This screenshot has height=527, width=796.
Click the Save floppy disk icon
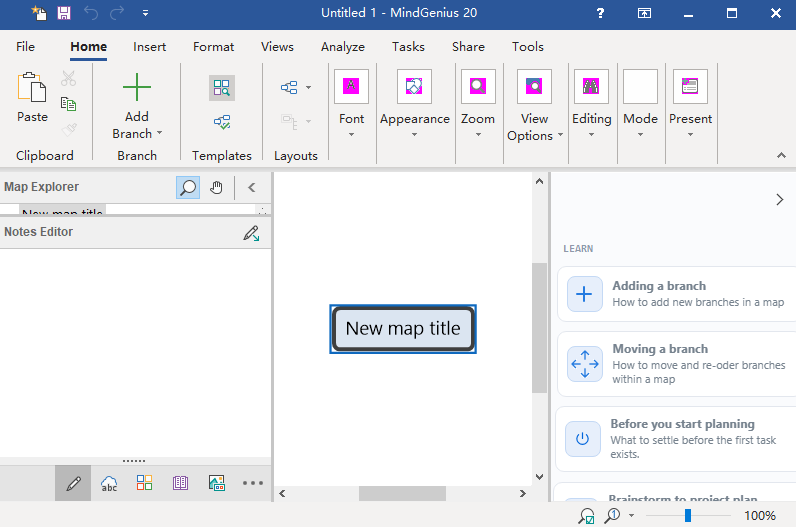pyautogui.click(x=64, y=13)
